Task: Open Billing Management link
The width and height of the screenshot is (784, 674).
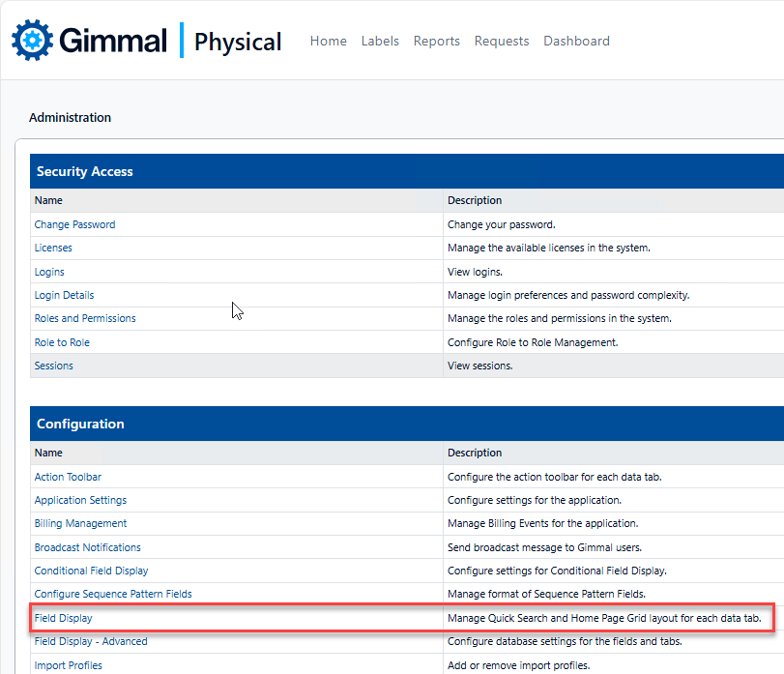Action: [80, 523]
